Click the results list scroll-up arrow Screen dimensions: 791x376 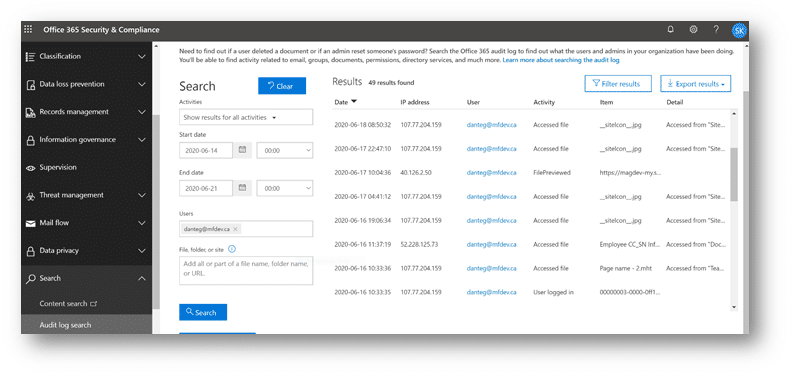click(733, 115)
